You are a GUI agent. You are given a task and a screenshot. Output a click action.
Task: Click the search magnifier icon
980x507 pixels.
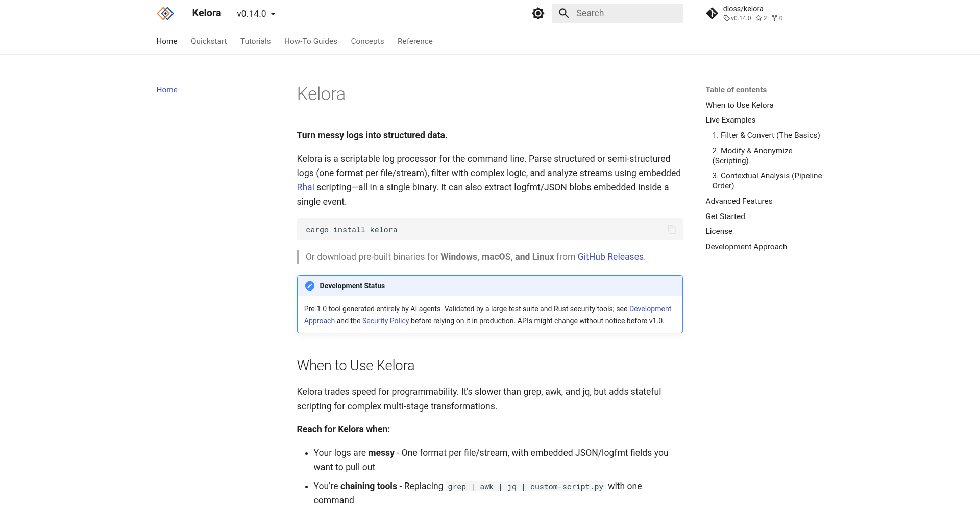coord(563,13)
